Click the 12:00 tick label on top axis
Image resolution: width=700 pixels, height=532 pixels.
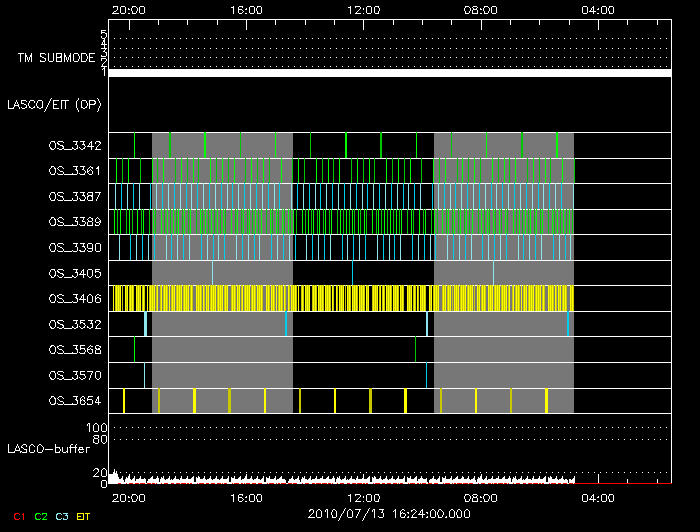[x=364, y=10]
